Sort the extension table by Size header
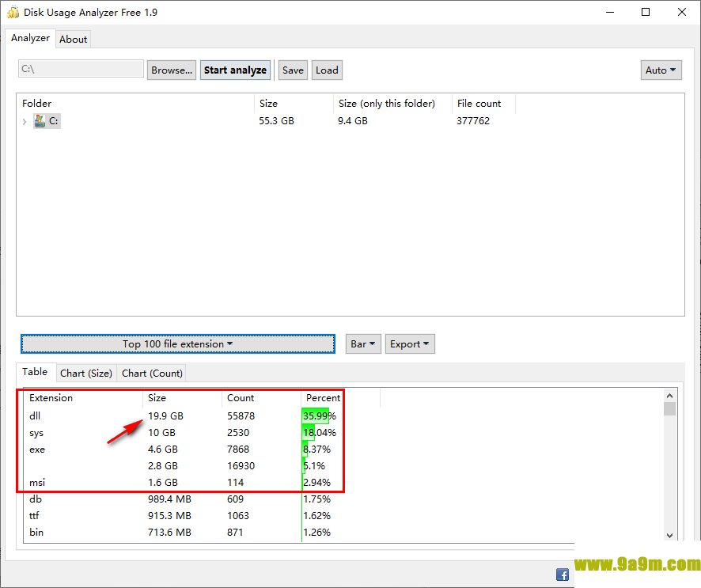 pos(183,398)
